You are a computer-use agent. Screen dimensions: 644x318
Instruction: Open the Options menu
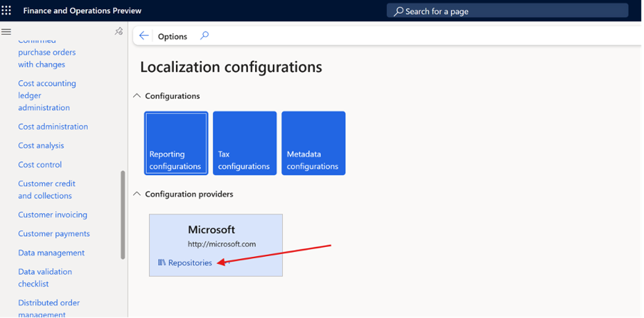[x=173, y=36]
